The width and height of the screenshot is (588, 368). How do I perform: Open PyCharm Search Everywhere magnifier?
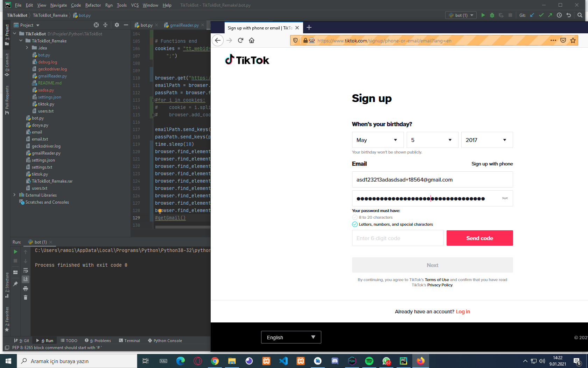pyautogui.click(x=580, y=15)
